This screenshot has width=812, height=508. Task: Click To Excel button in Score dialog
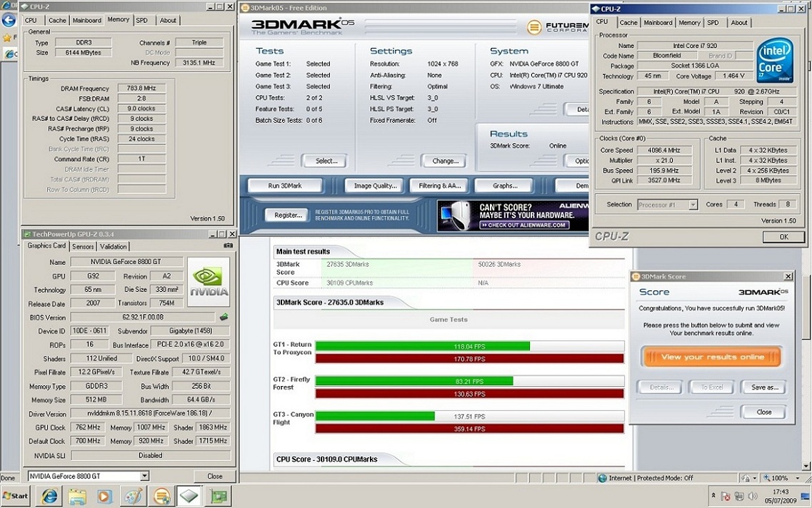coord(711,387)
